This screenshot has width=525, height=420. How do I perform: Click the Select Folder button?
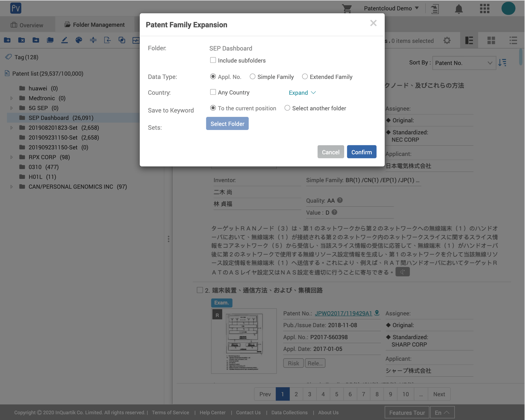[227, 124]
